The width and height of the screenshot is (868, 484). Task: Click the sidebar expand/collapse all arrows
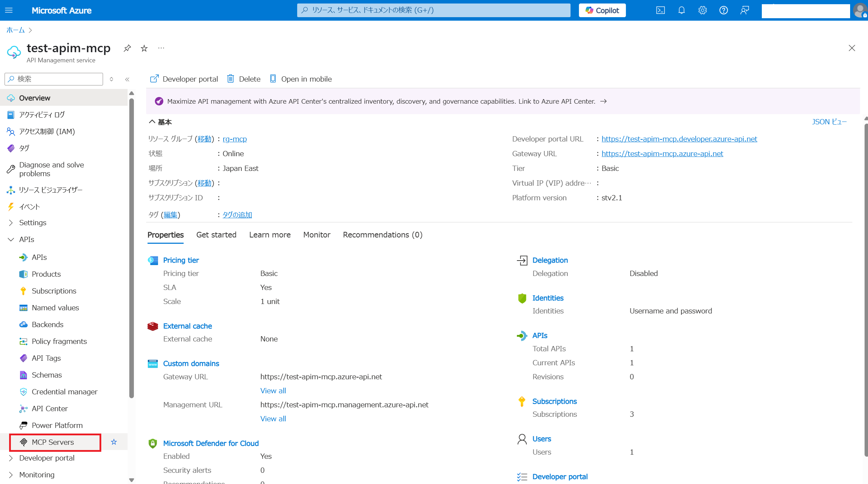[111, 79]
